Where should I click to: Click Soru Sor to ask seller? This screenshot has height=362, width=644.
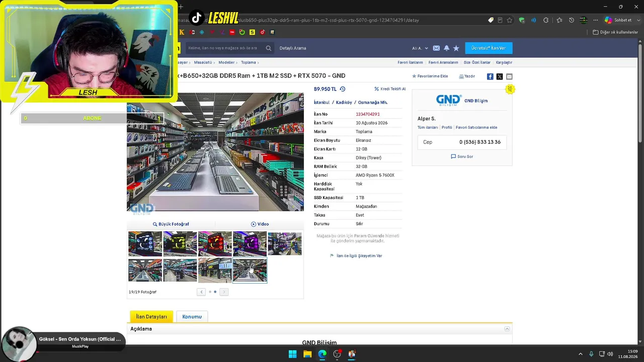click(462, 156)
